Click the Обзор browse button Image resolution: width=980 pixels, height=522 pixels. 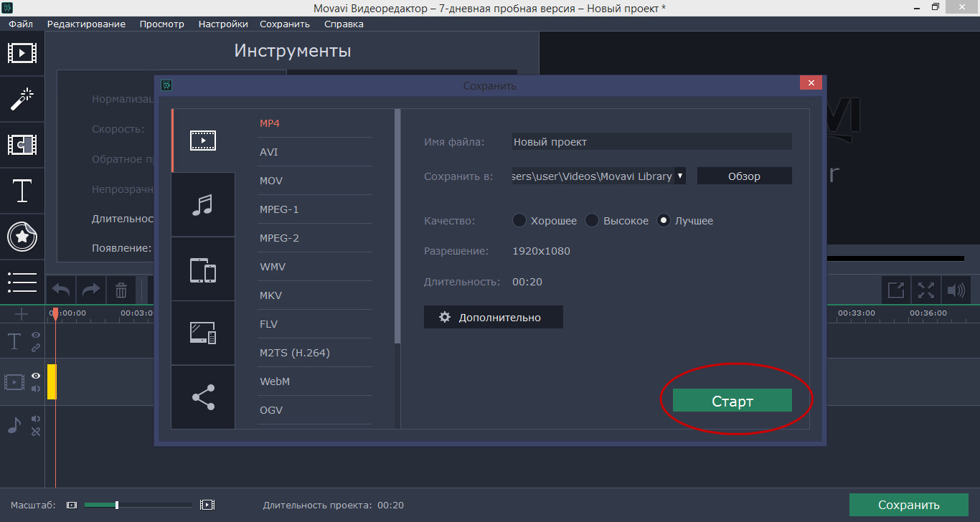(x=744, y=176)
